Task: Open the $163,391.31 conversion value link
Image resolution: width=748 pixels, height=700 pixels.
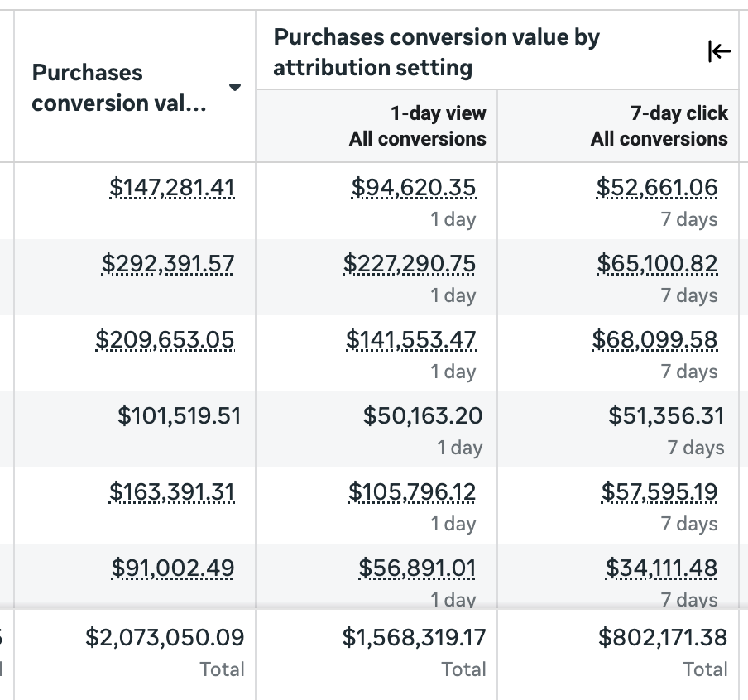Action: pyautogui.click(x=172, y=492)
